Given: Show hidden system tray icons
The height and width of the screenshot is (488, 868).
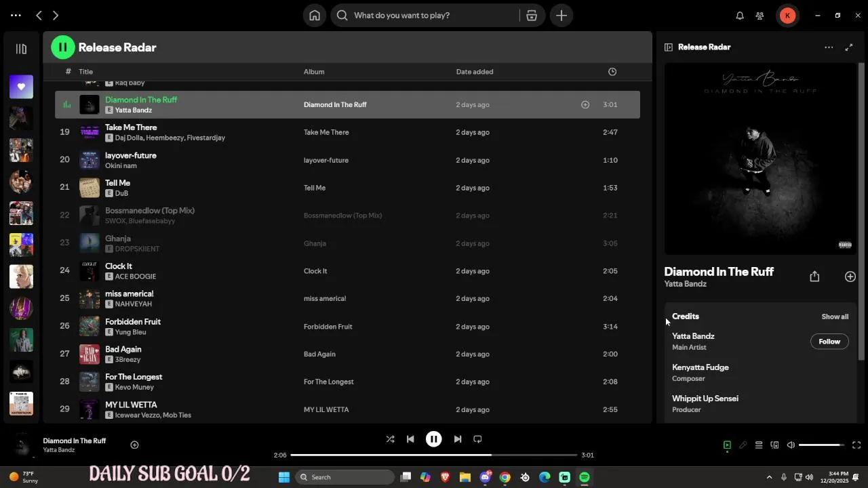Looking at the screenshot, I should coord(769,477).
